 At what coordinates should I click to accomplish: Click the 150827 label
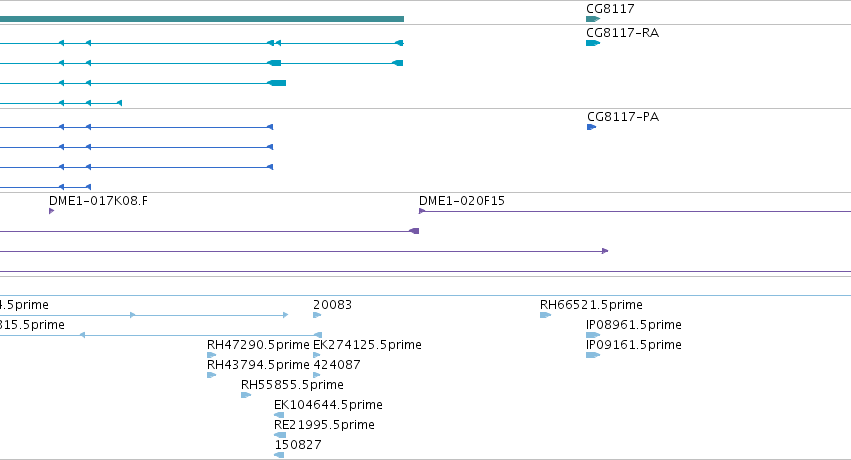[298, 445]
